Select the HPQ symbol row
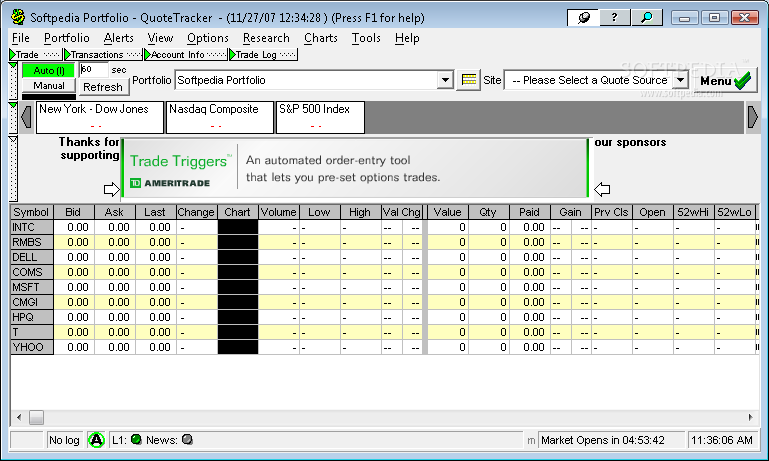Screen dimensions: 769x461 pyautogui.click(x=32, y=317)
